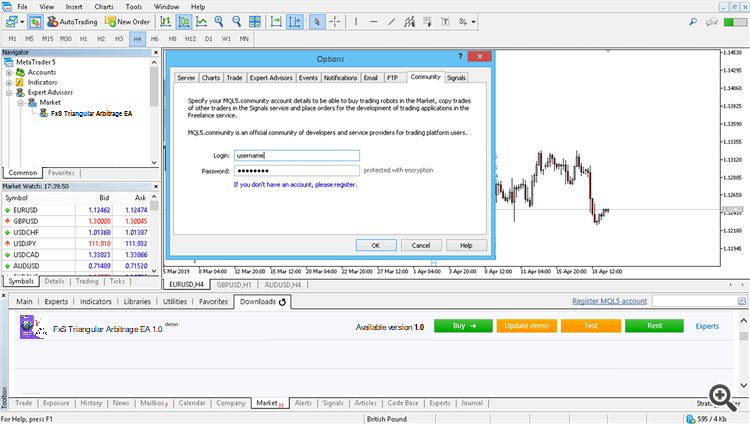This screenshot has height=424, width=750.
Task: Click the Tile Windows icon
Action: point(255,22)
